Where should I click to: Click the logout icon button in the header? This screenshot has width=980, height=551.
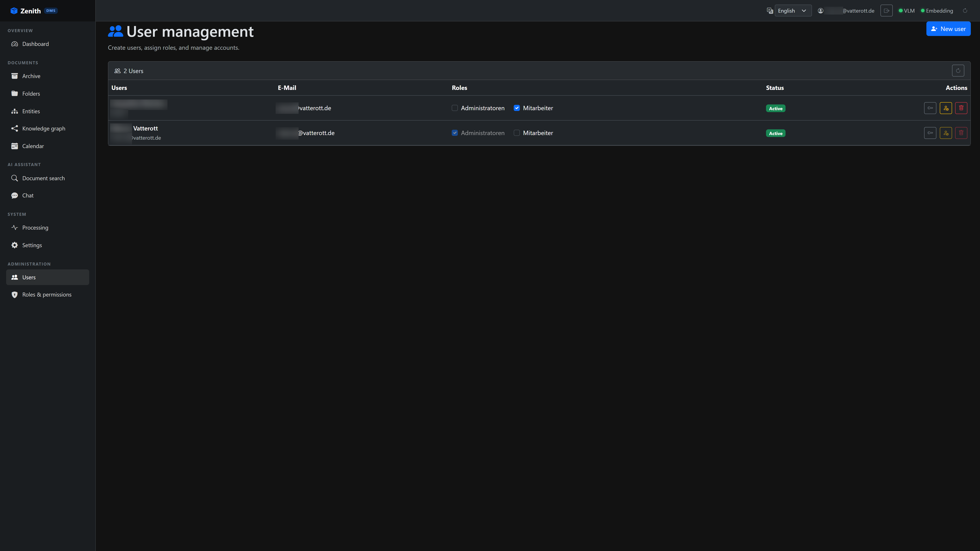pos(886,11)
